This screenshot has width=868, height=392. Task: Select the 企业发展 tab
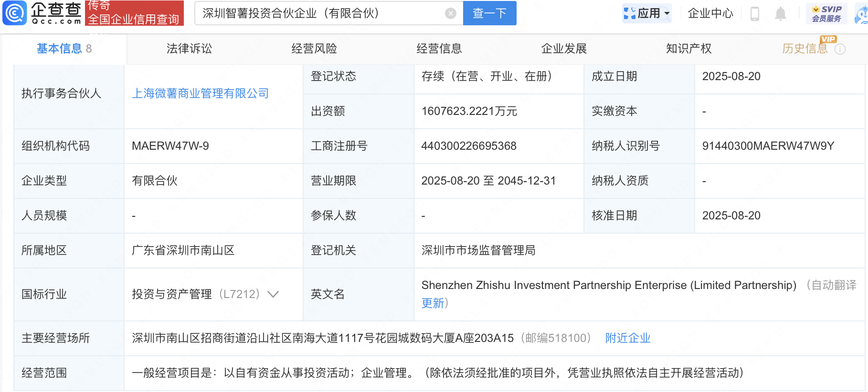[564, 49]
